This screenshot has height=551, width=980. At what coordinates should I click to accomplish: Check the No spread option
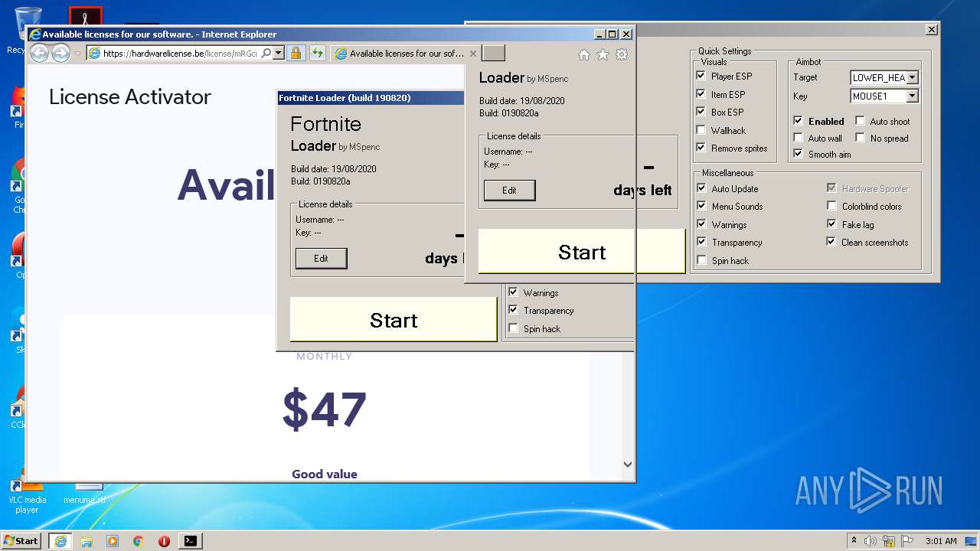click(860, 138)
